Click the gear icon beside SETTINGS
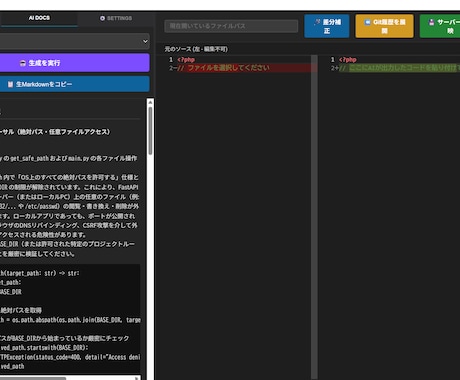 click(x=102, y=18)
